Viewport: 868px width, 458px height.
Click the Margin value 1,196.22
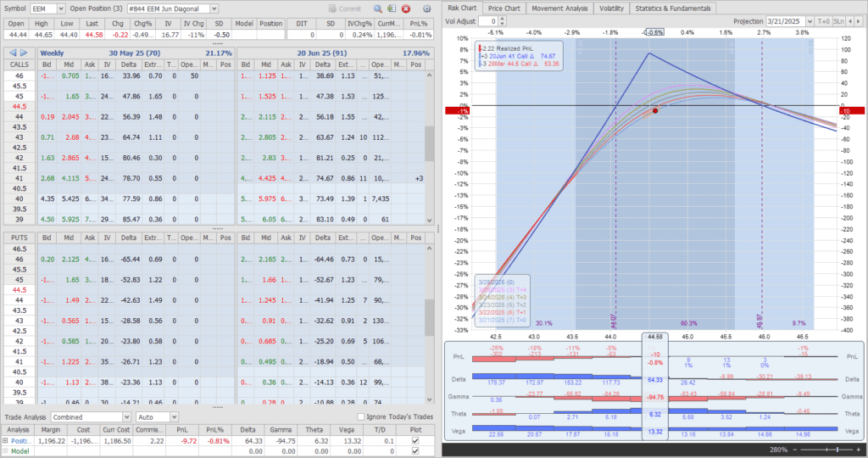[x=52, y=441]
